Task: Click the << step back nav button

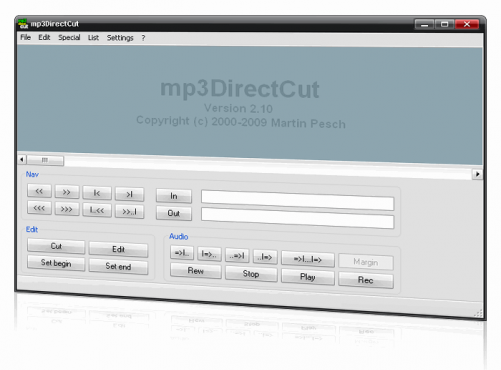Action: tap(39, 191)
